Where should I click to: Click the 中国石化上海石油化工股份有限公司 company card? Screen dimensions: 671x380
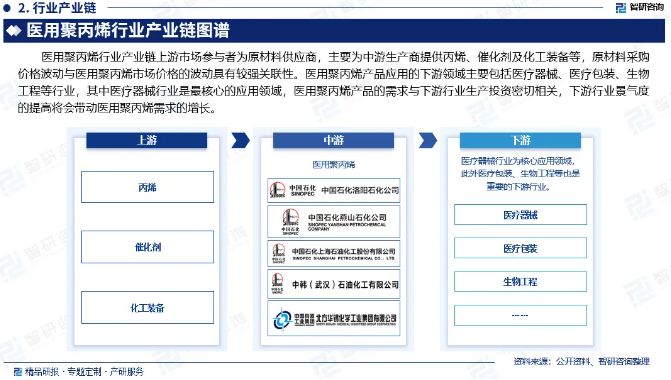334,253
